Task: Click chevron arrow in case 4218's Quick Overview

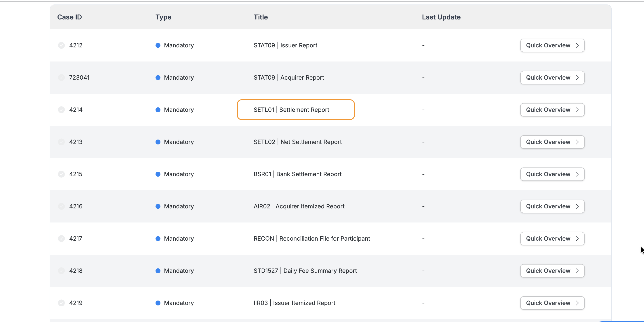Action: 577,271
